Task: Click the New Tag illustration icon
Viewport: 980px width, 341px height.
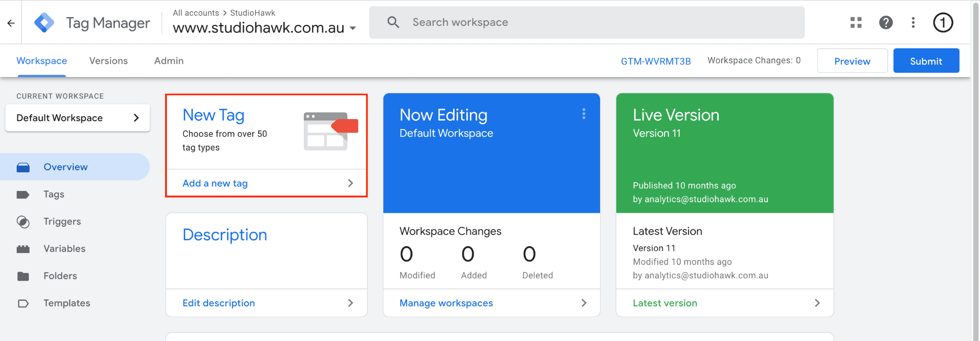Action: tap(331, 131)
